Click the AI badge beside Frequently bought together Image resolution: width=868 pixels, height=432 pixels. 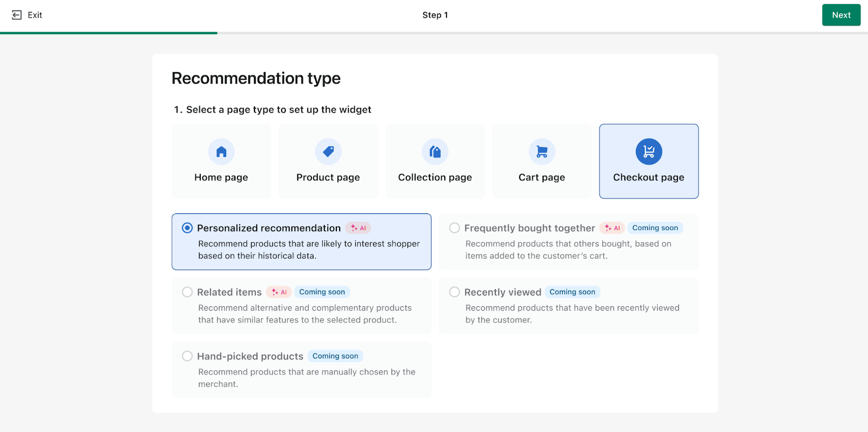coord(612,228)
